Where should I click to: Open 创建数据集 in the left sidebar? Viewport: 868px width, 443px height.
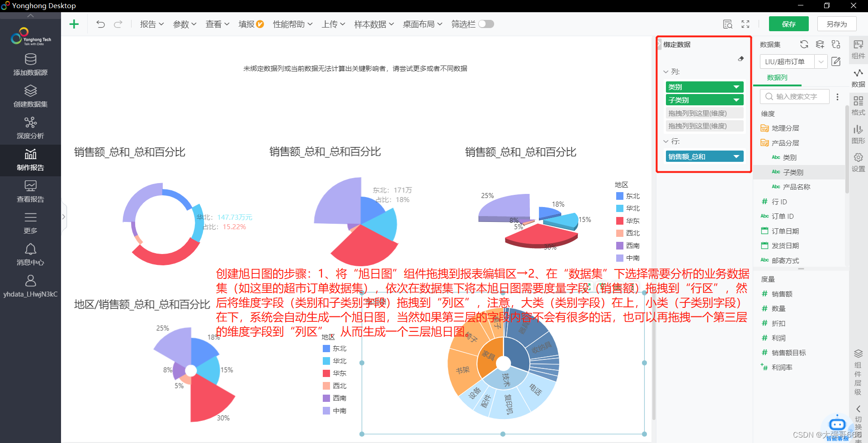[30, 96]
